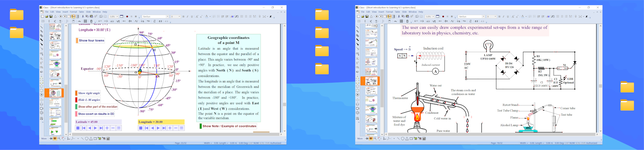The width and height of the screenshot is (644, 150).
Task: Click New document icon in left window
Action: (43, 16)
